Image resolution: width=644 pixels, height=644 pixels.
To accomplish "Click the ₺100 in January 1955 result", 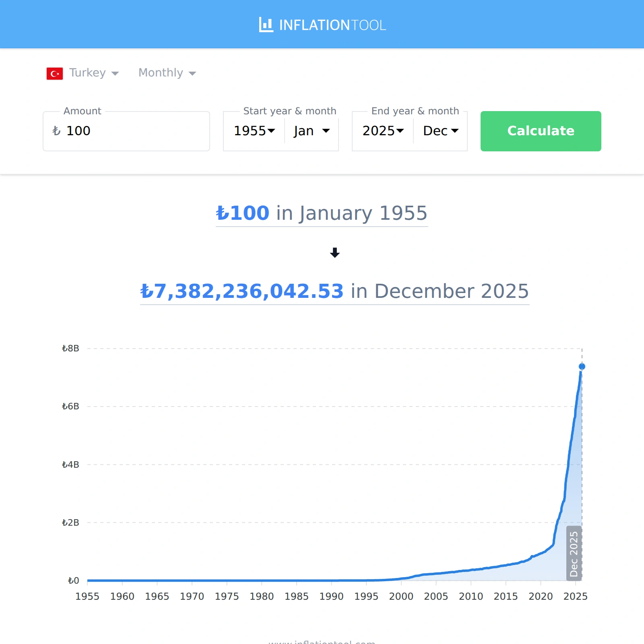I will pyautogui.click(x=322, y=213).
